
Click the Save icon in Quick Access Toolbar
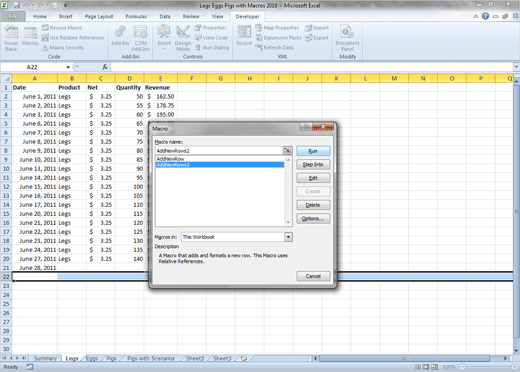pyautogui.click(x=17, y=5)
